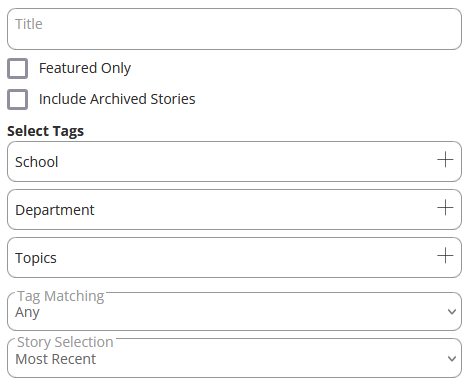This screenshot has height=392, width=466.
Task: Click the plus icon beside Department
Action: coord(445,208)
